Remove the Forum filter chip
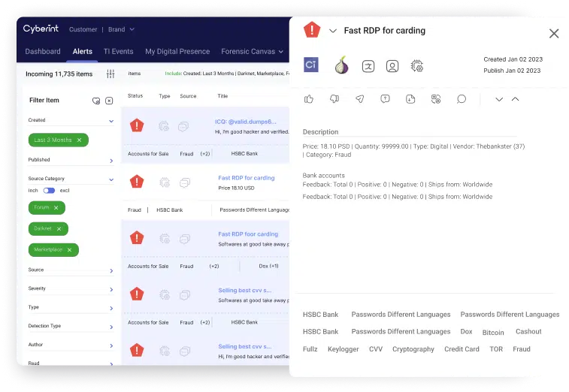 56,208
